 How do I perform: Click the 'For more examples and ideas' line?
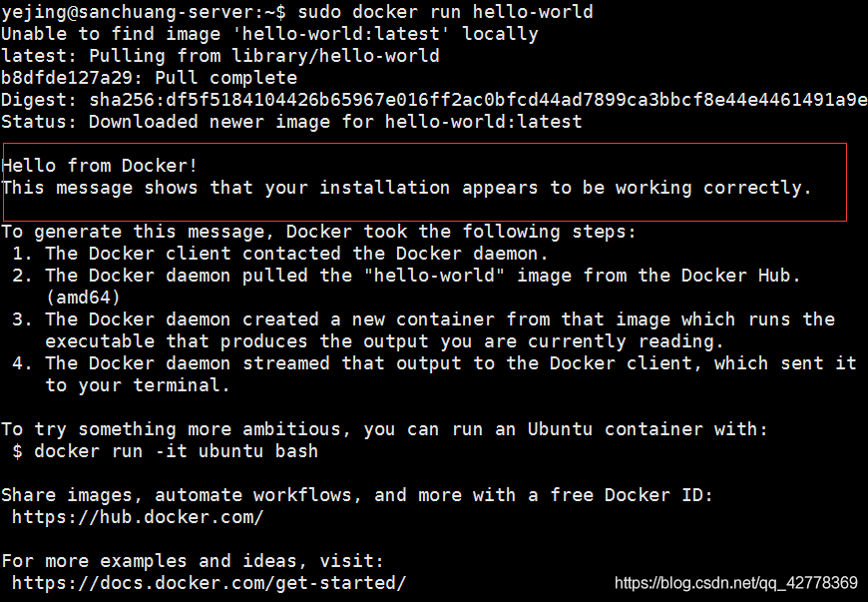pos(193,561)
